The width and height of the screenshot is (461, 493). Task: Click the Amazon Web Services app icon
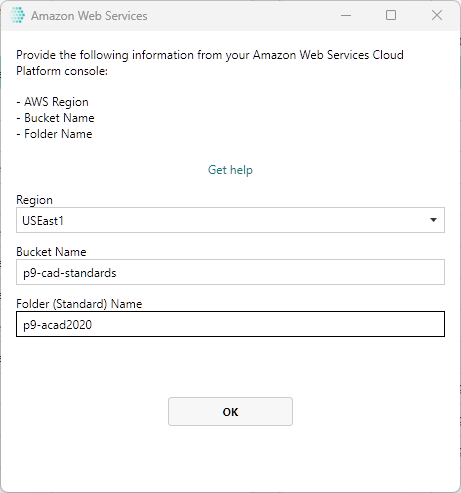(x=17, y=15)
